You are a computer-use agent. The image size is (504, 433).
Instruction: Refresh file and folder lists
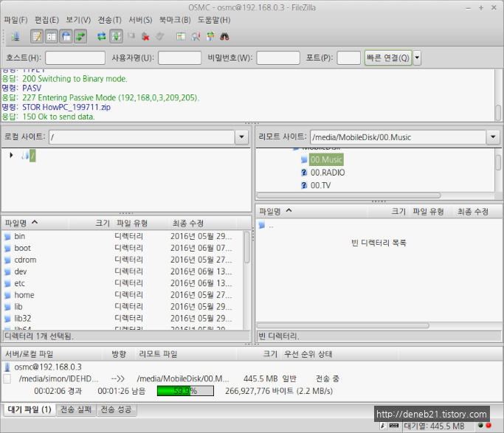(x=102, y=36)
